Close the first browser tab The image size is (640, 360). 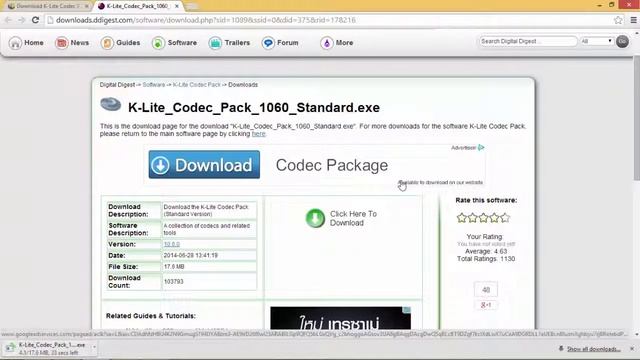pyautogui.click(x=87, y=6)
